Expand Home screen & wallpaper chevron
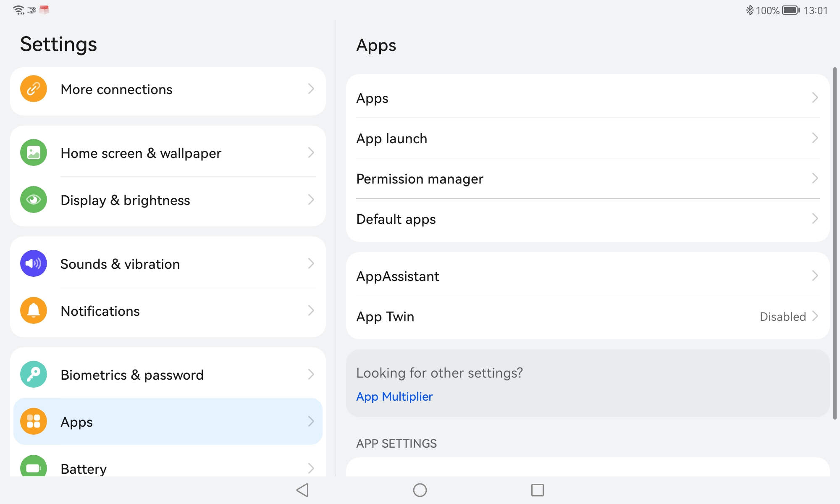The width and height of the screenshot is (840, 504). pyautogui.click(x=311, y=152)
